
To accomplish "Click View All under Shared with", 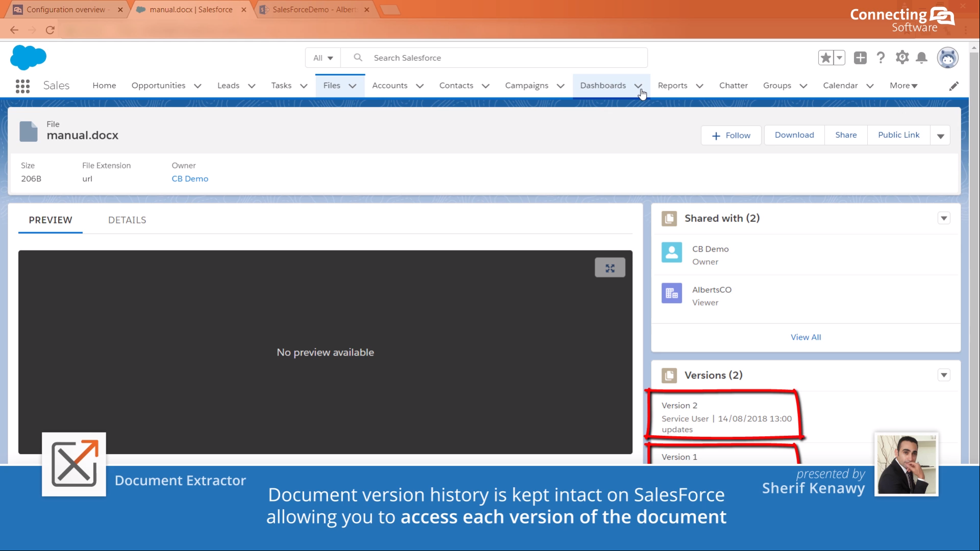I will tap(805, 337).
